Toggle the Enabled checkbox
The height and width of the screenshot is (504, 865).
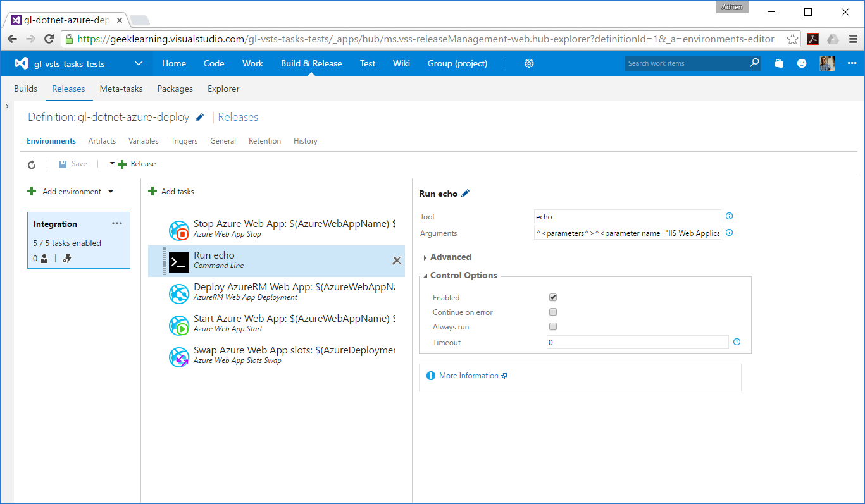coord(553,297)
